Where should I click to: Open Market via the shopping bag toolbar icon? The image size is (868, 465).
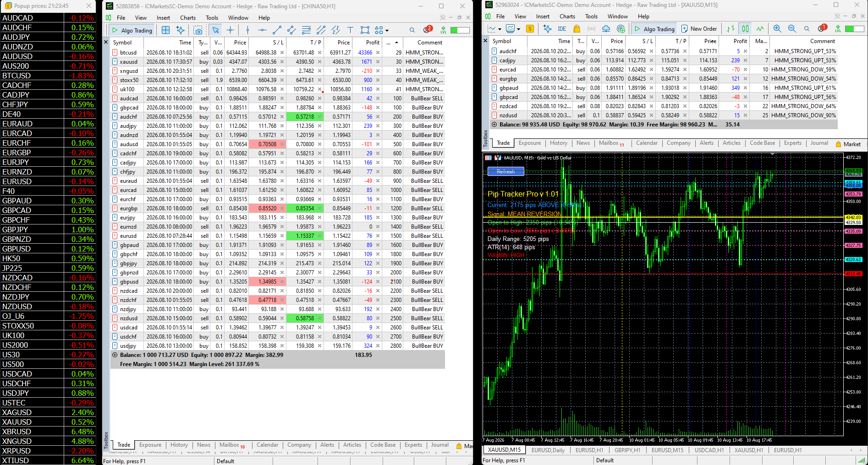[577, 29]
